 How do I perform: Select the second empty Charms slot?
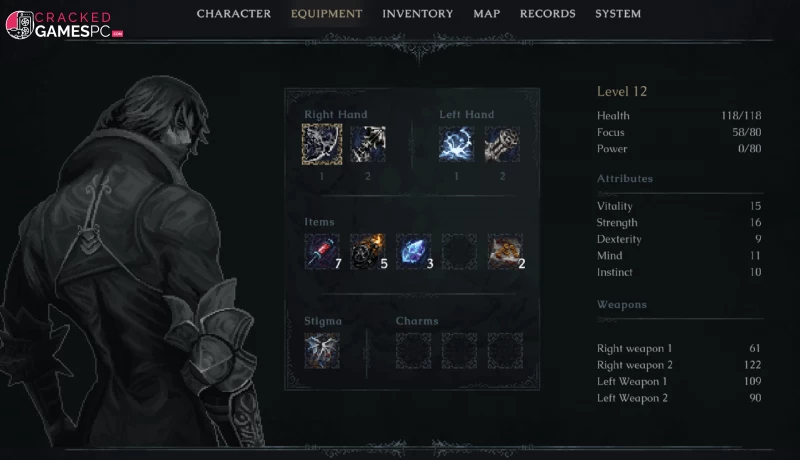coord(459,351)
